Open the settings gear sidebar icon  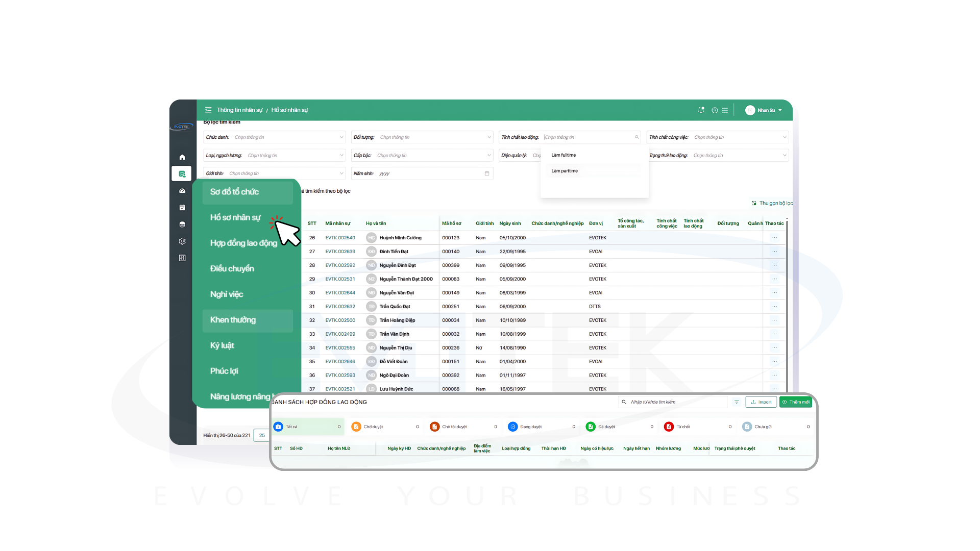[x=182, y=241]
